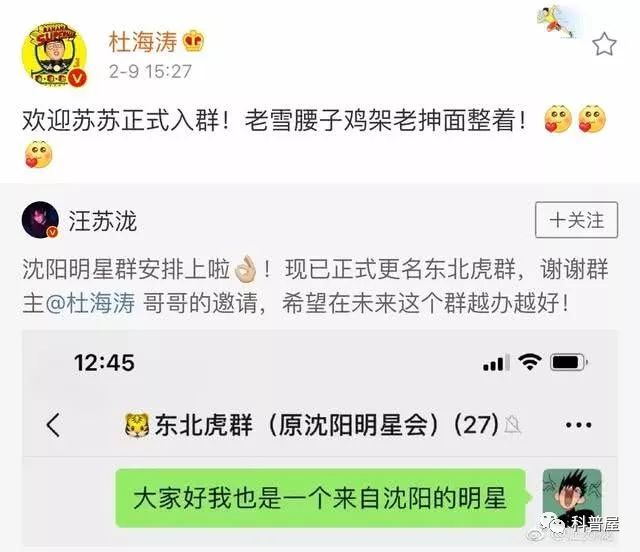Click the muted bell icon
Viewport: 640px width, 552px height.
point(513,425)
